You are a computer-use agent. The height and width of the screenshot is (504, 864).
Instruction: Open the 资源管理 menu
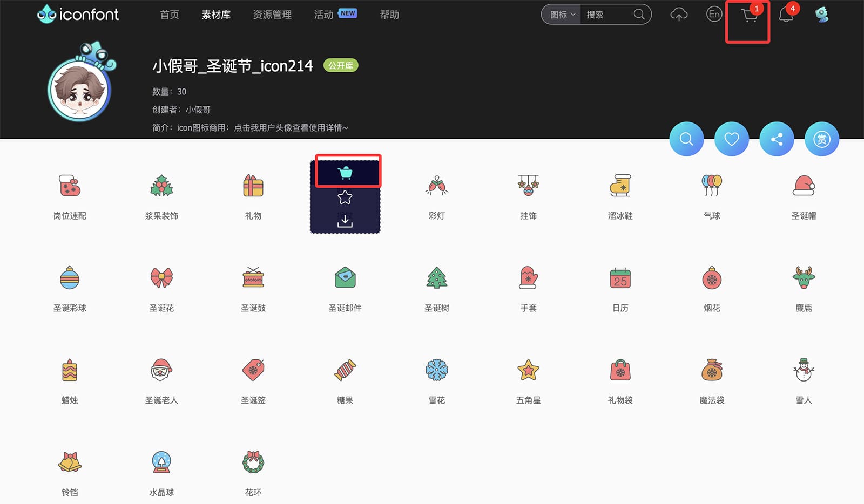[272, 15]
